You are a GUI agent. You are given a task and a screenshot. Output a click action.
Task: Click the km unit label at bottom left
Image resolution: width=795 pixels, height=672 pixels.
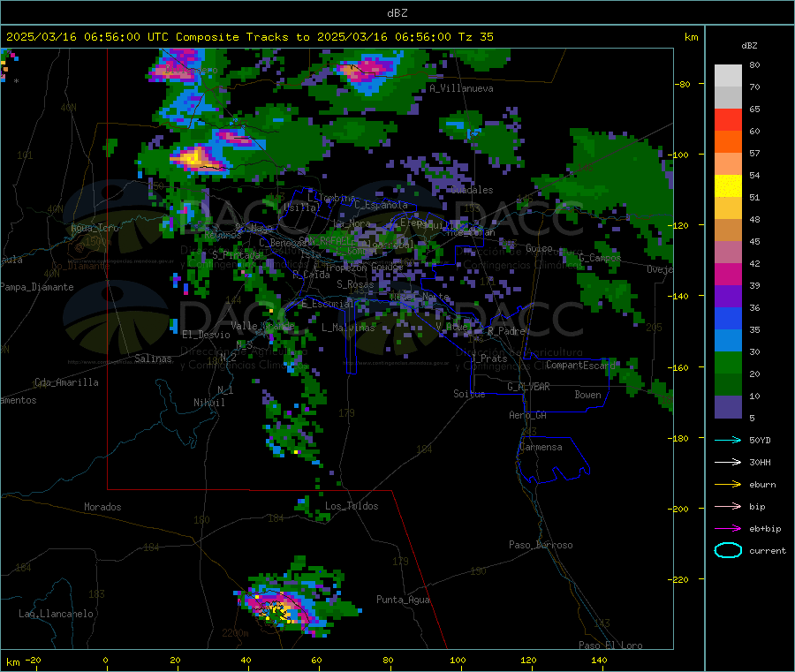tap(12, 662)
